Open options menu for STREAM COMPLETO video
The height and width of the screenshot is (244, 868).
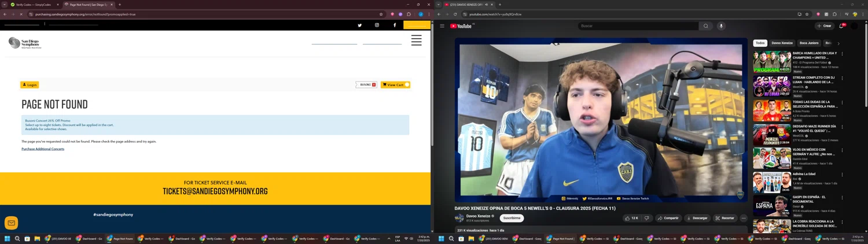click(842, 78)
